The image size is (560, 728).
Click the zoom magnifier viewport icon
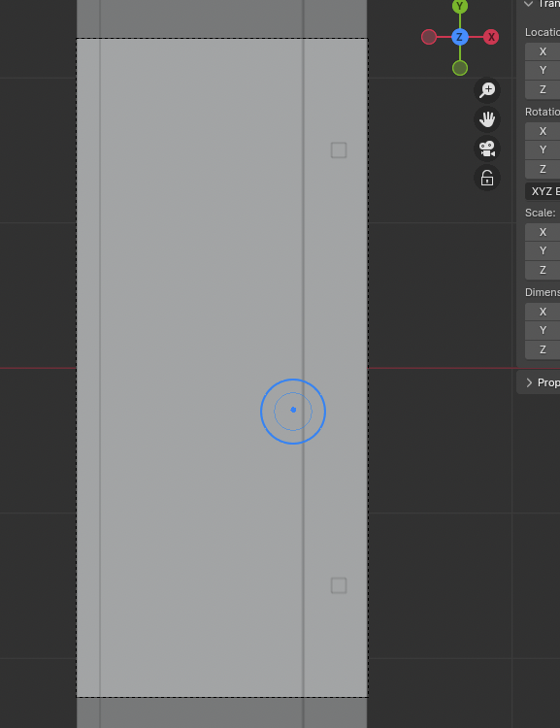(487, 89)
